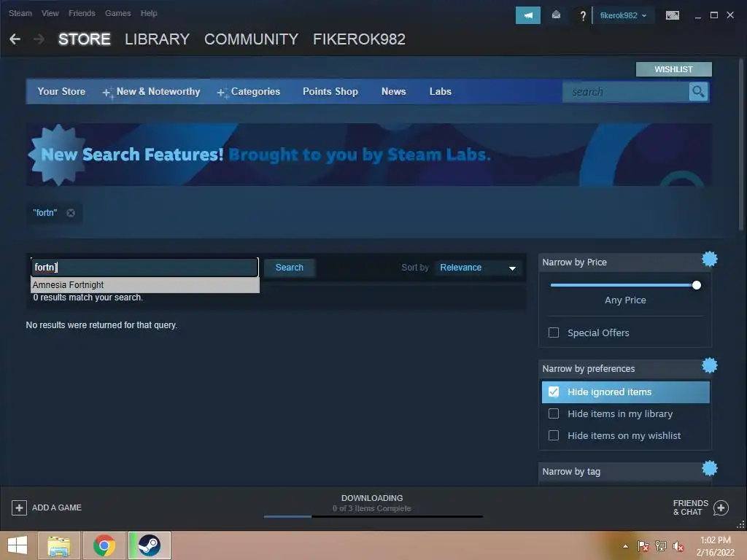Open Steam help question mark

[583, 16]
